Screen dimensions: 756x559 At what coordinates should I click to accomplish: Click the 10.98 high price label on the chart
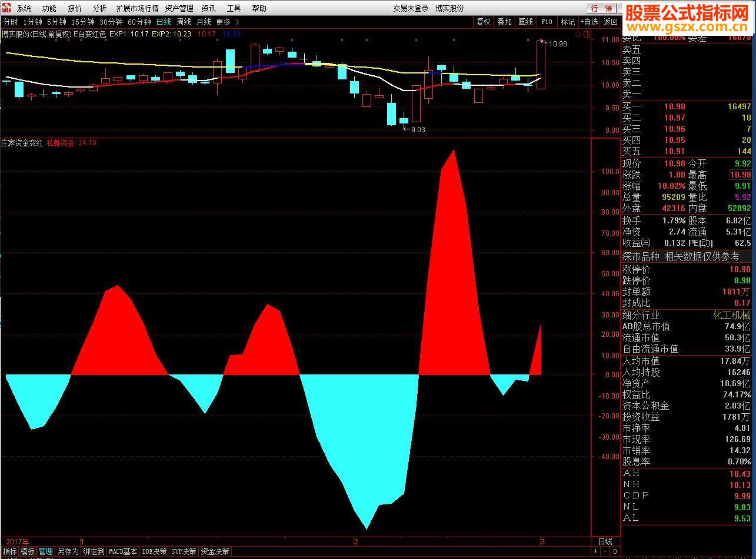point(558,43)
